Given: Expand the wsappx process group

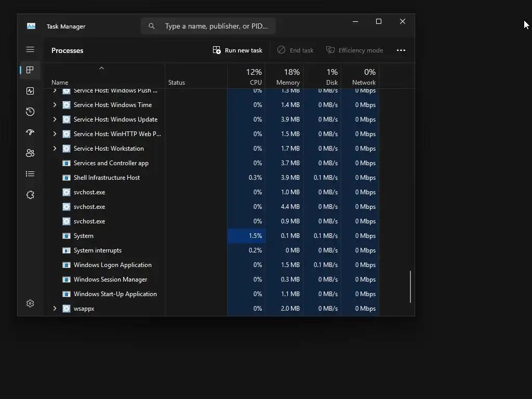Looking at the screenshot, I should pyautogui.click(x=55, y=309).
